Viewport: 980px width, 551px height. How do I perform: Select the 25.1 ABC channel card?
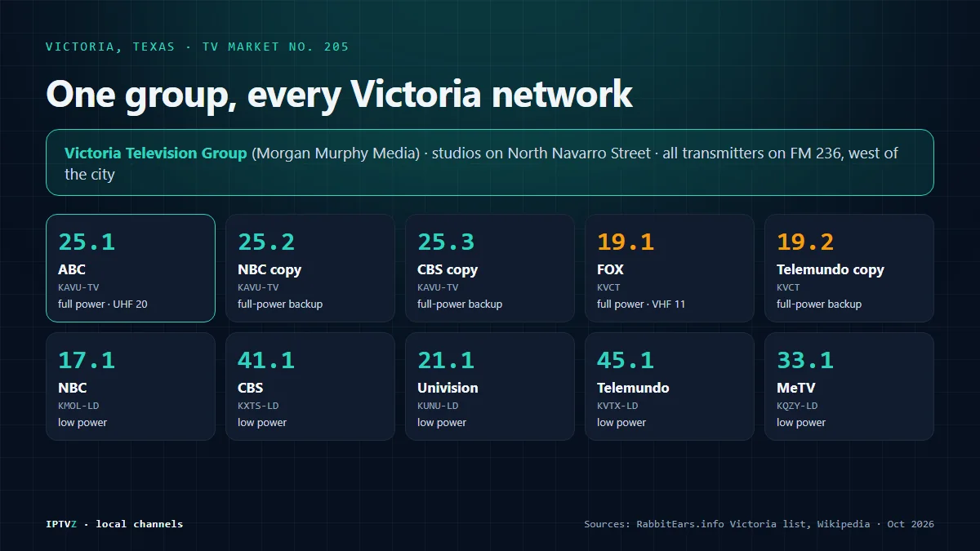tap(131, 268)
